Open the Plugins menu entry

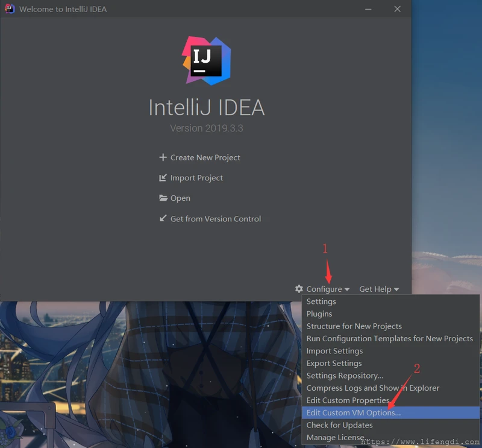click(x=319, y=314)
